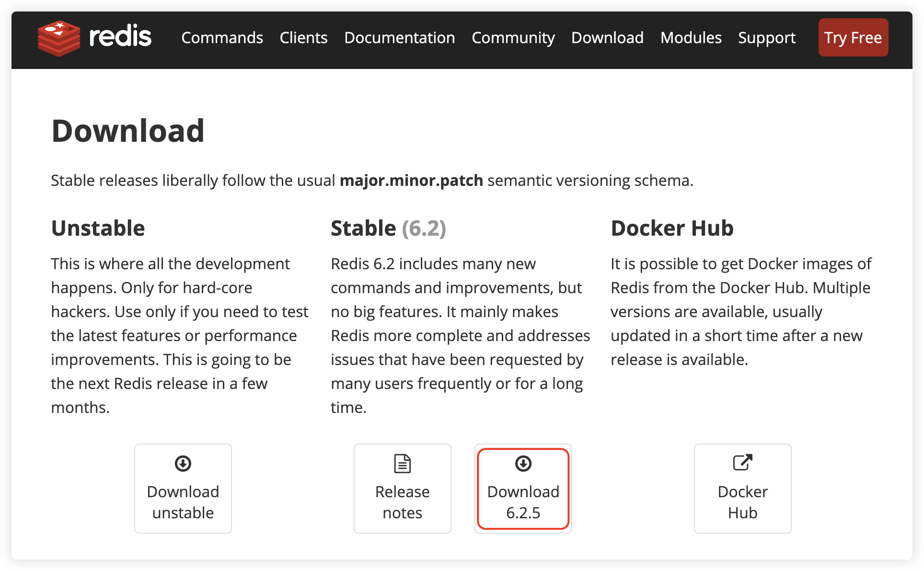Click the Redis cube logo icon
The width and height of the screenshot is (924, 571).
59,38
